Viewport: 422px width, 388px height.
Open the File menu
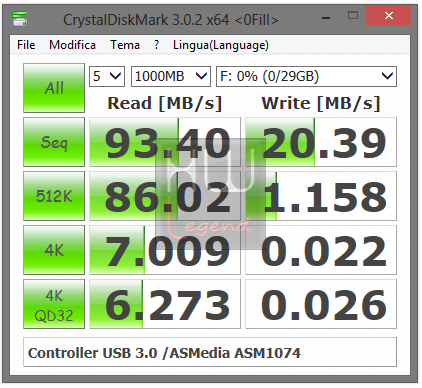26,45
